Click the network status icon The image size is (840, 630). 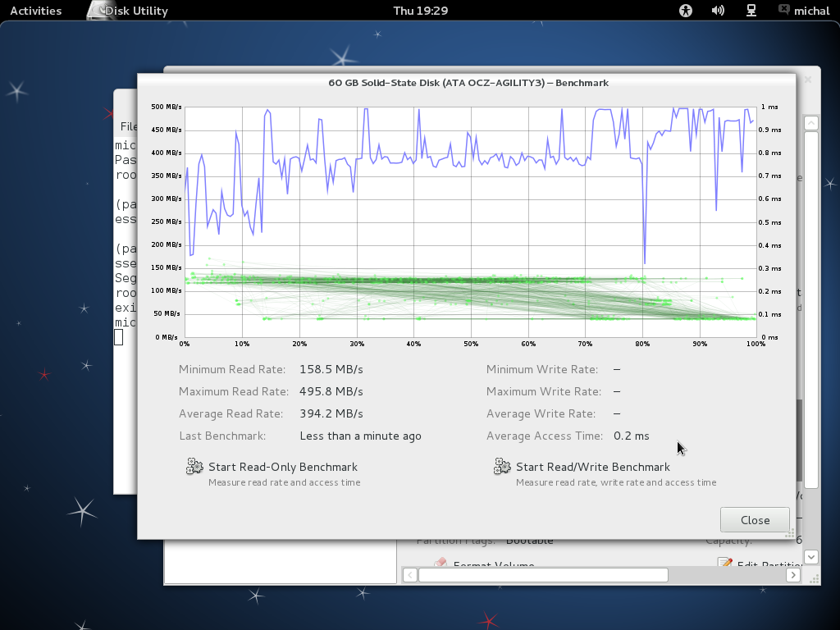point(751,11)
